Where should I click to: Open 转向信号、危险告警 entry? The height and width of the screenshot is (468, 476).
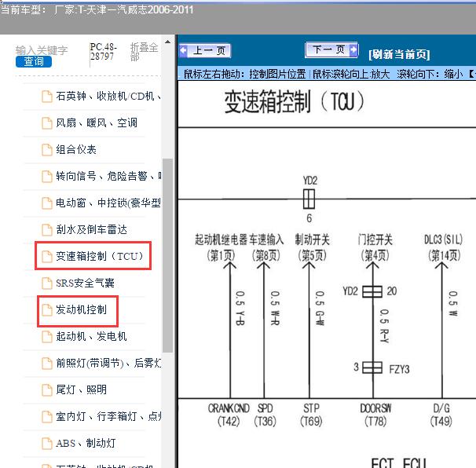(x=108, y=177)
